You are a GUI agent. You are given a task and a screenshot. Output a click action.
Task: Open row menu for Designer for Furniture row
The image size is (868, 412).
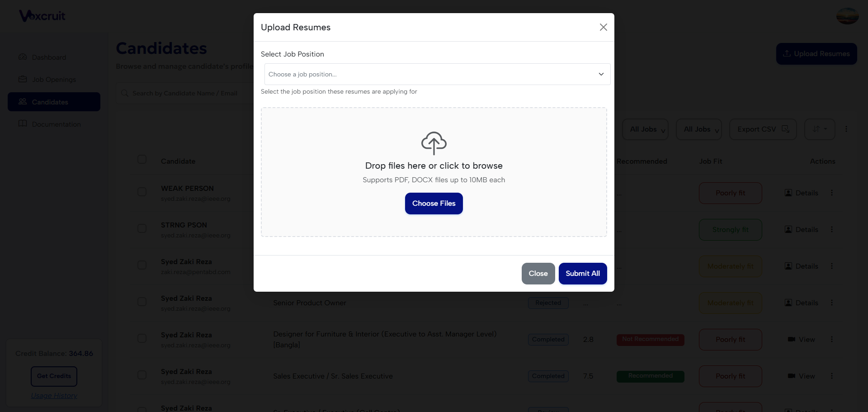[832, 339]
